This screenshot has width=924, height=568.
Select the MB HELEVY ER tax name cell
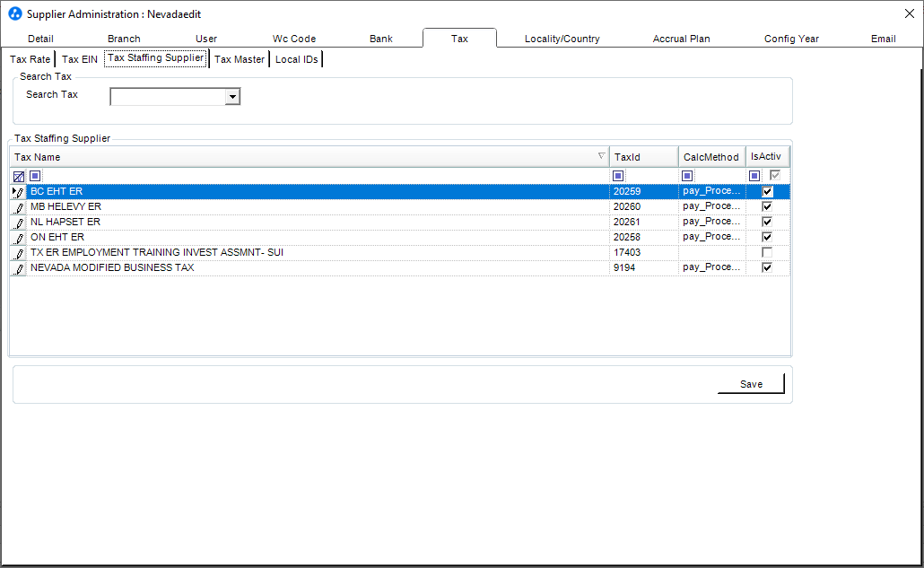tap(318, 206)
